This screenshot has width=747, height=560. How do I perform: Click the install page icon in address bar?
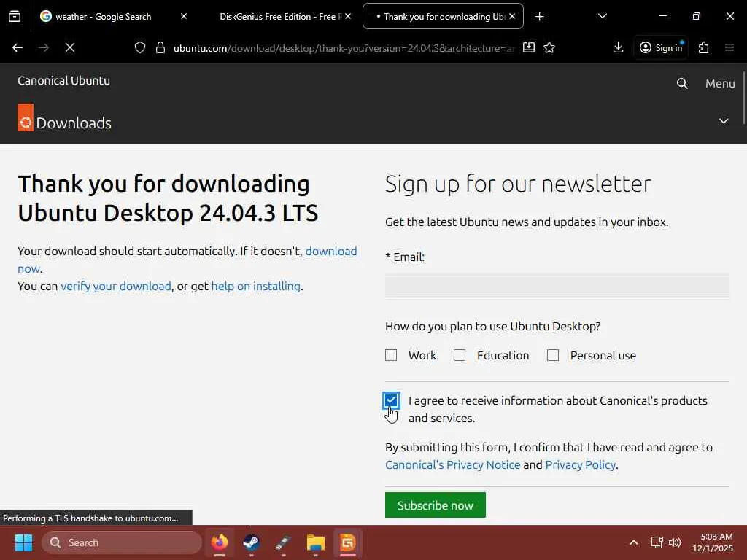pos(529,47)
